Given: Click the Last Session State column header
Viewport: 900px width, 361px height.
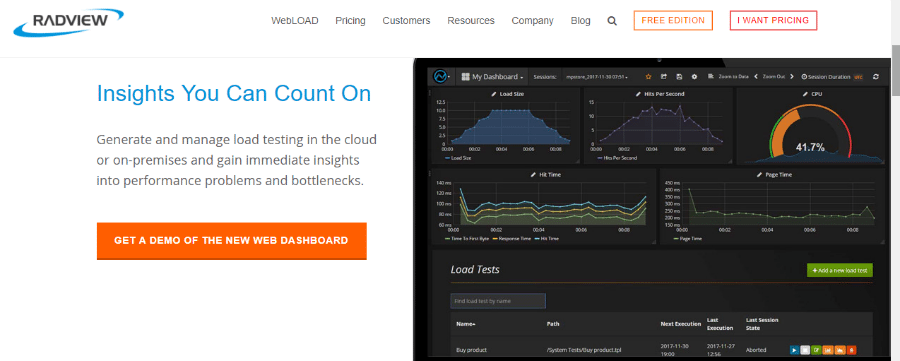Looking at the screenshot, I should click(x=762, y=324).
